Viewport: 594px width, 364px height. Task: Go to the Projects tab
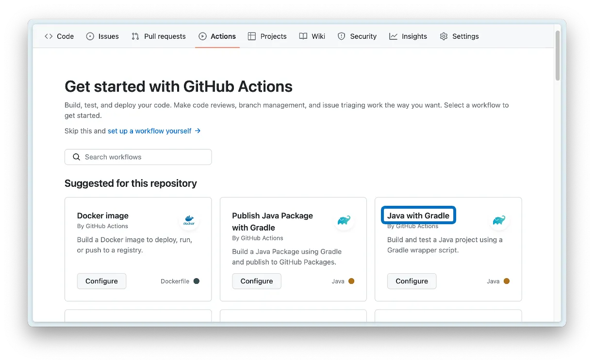click(x=267, y=36)
